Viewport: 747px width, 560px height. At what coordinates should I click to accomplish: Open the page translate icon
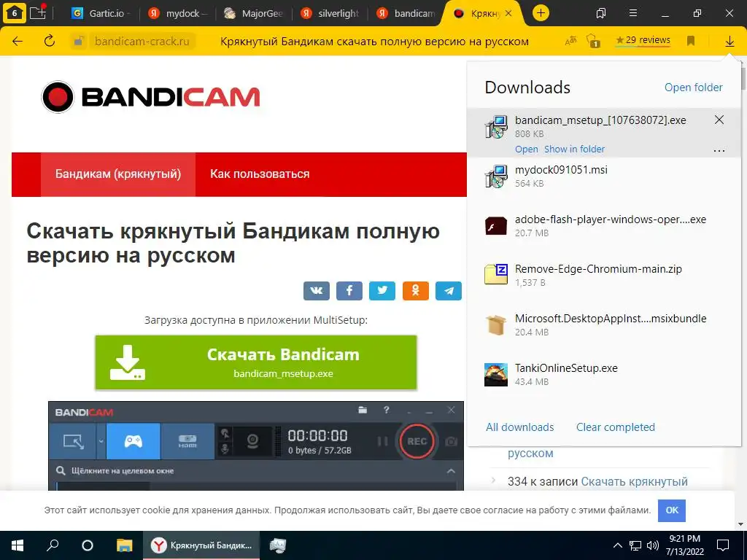pyautogui.click(x=570, y=41)
